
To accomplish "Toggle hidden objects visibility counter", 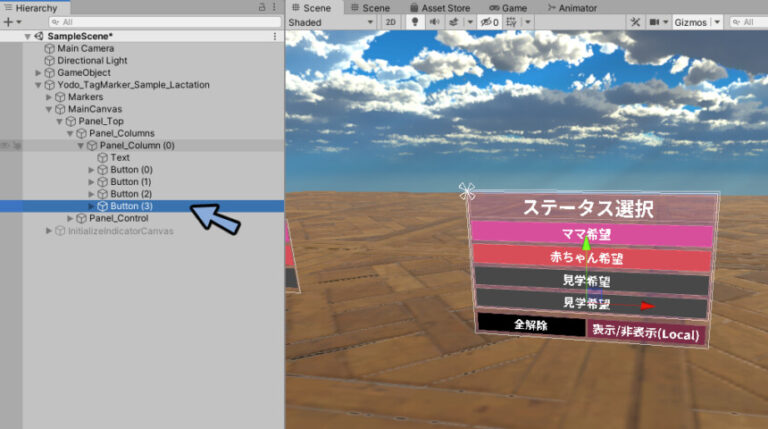I will (489, 23).
